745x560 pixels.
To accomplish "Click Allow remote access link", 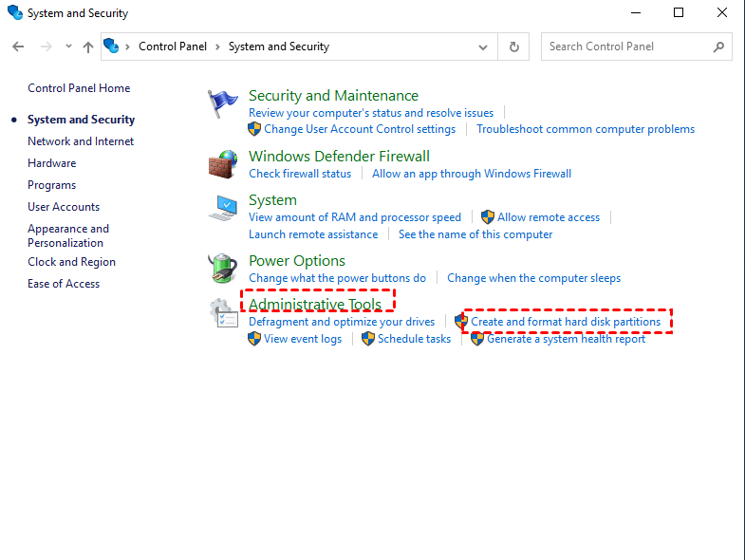I will tap(549, 217).
